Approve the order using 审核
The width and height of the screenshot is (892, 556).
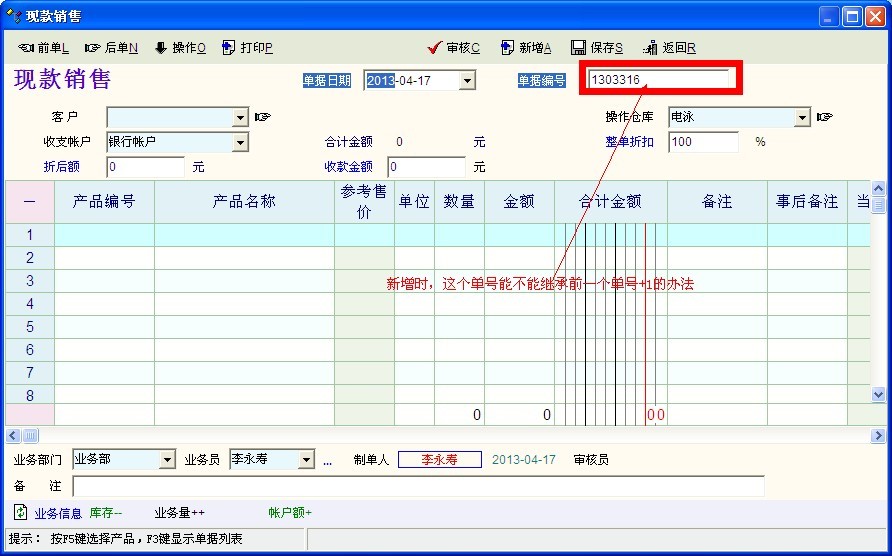(x=453, y=48)
